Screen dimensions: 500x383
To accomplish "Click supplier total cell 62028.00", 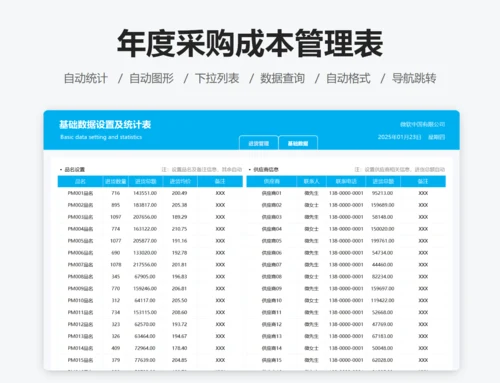I will point(383,360).
